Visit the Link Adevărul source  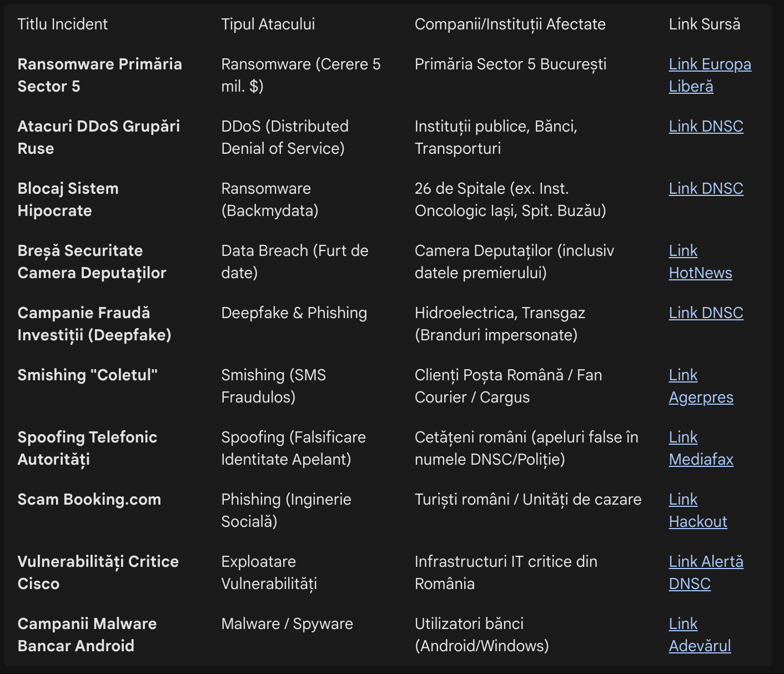pyautogui.click(x=700, y=646)
